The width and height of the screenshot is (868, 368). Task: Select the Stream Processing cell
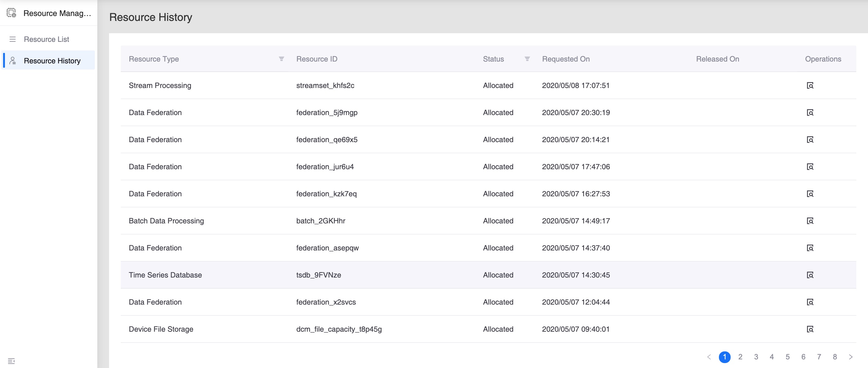pos(160,86)
